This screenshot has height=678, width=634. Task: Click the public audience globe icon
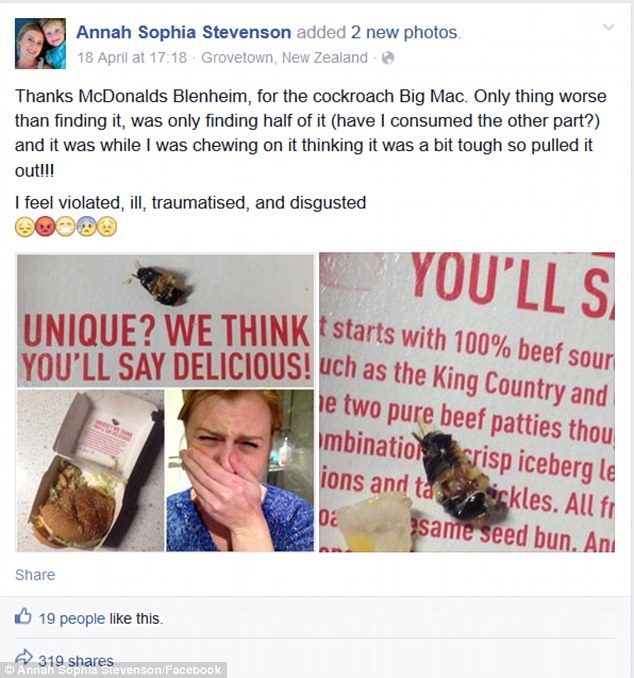387,58
